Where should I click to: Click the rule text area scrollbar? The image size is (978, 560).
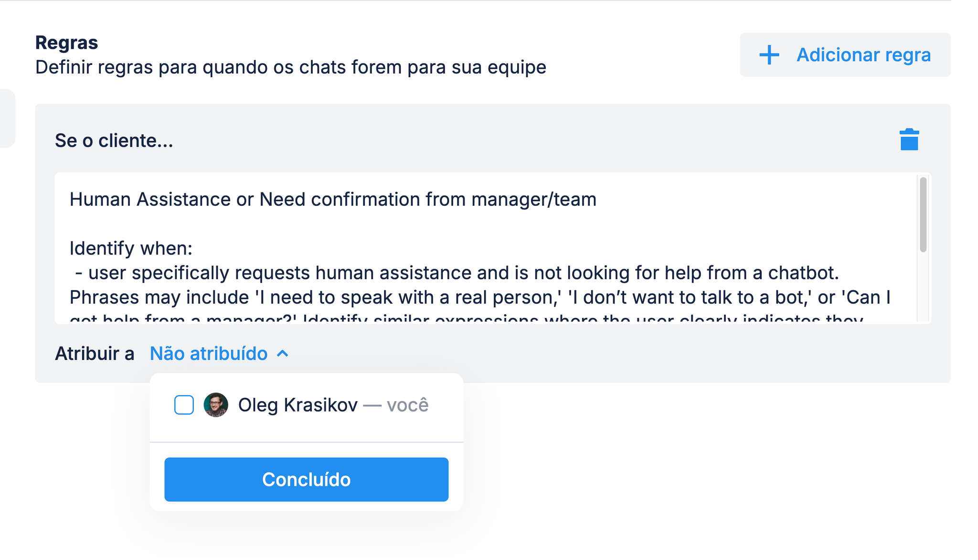coord(923,215)
